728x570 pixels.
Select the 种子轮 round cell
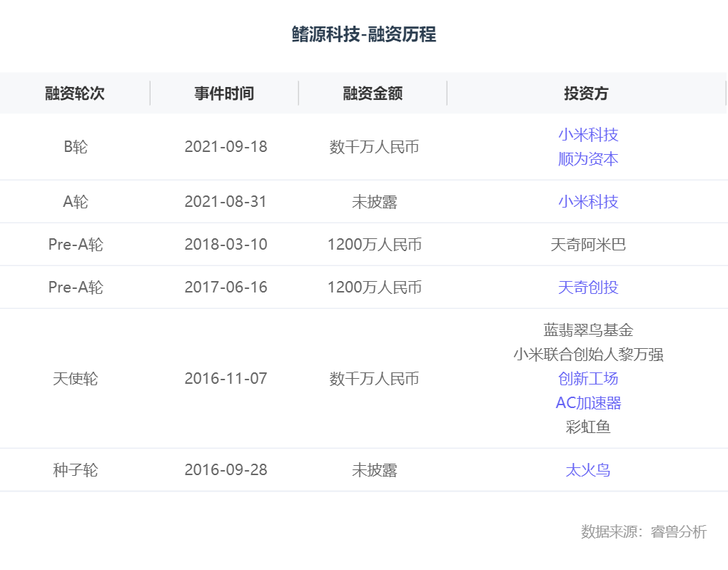(x=75, y=469)
